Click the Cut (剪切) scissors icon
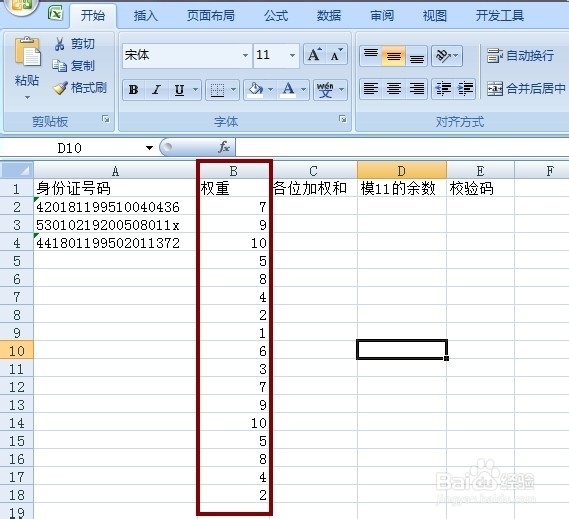The height and width of the screenshot is (519, 569). 59,44
